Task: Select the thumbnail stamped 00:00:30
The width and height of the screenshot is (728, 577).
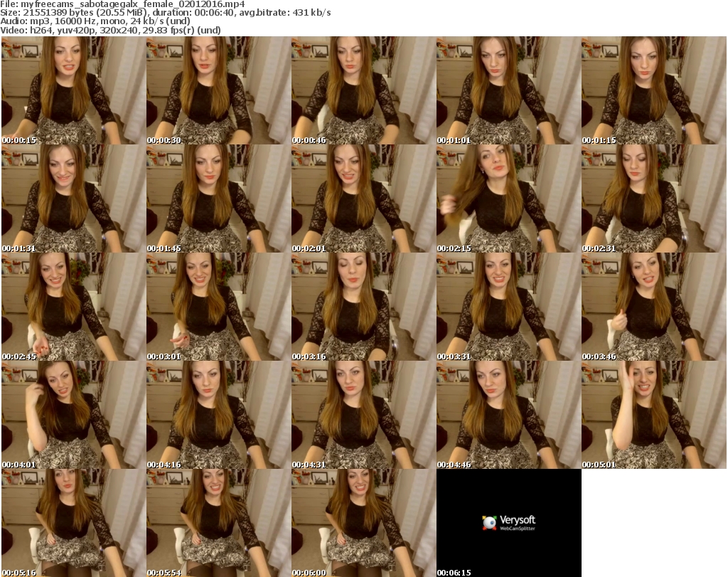Action: tap(219, 90)
